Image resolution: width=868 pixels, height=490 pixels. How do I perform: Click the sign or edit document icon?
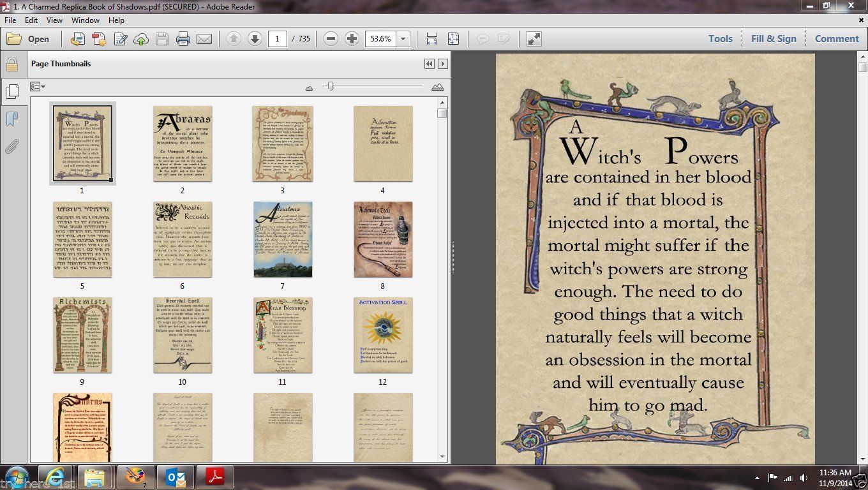click(x=120, y=39)
